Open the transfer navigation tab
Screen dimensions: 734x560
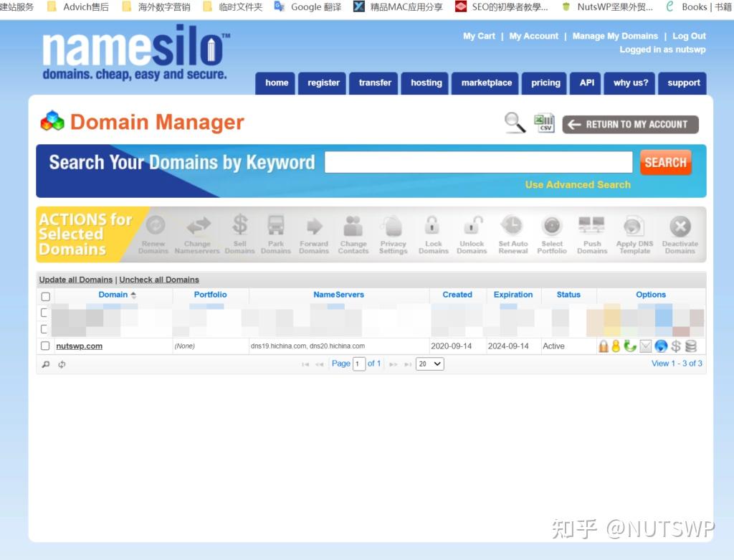coord(374,83)
